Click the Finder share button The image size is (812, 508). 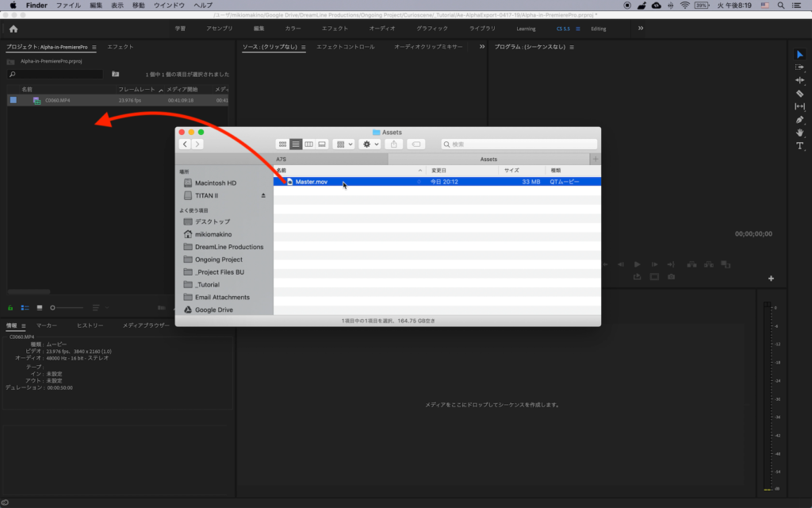[x=393, y=144]
